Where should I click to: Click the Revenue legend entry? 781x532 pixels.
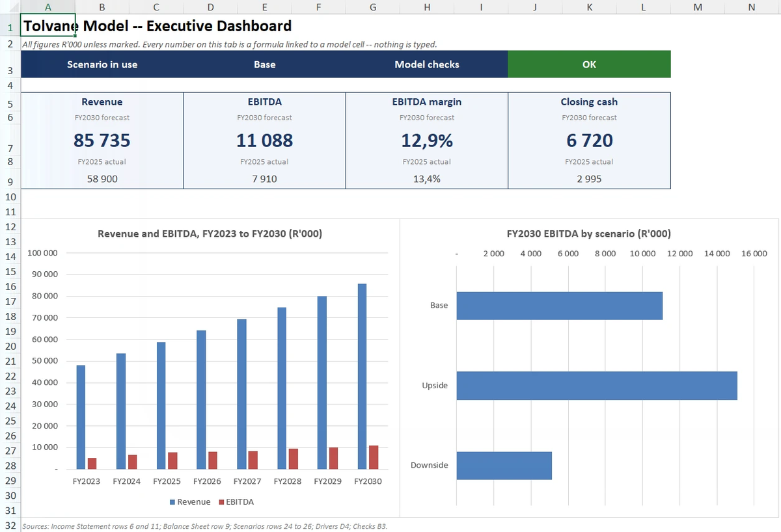pos(190,502)
